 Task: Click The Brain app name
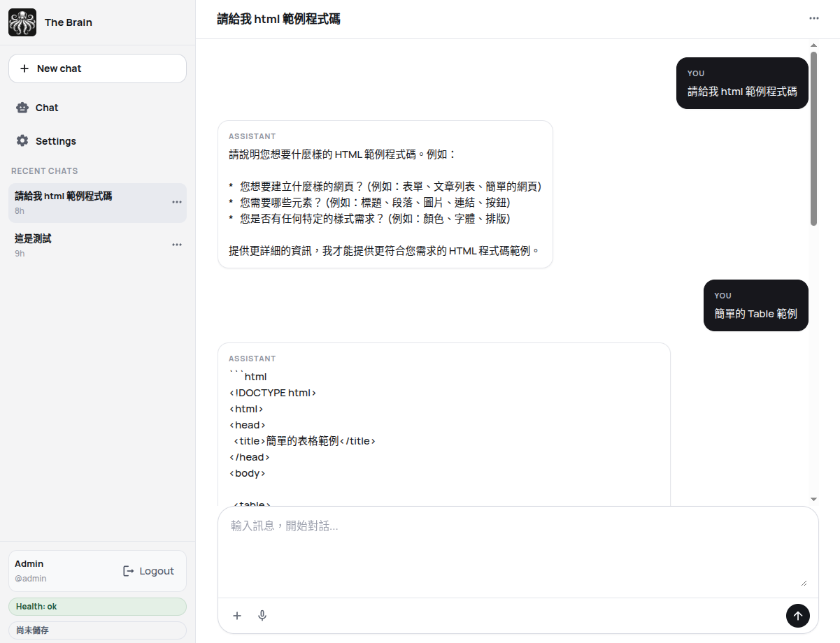69,22
